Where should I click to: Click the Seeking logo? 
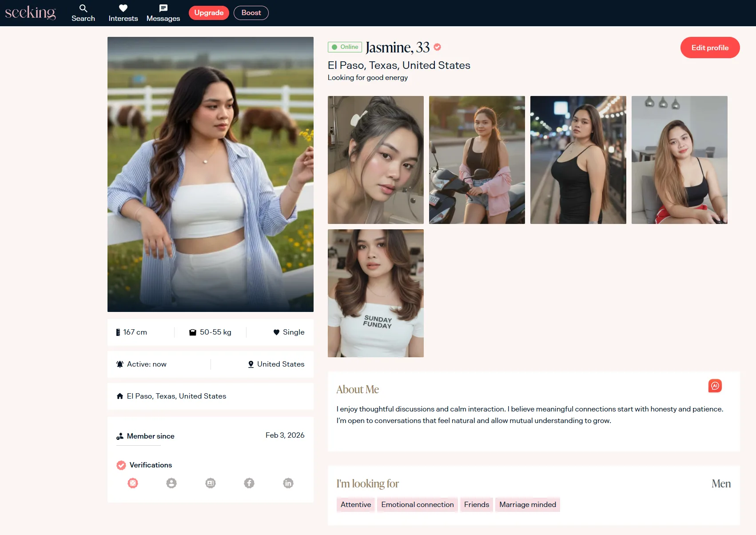coord(30,12)
